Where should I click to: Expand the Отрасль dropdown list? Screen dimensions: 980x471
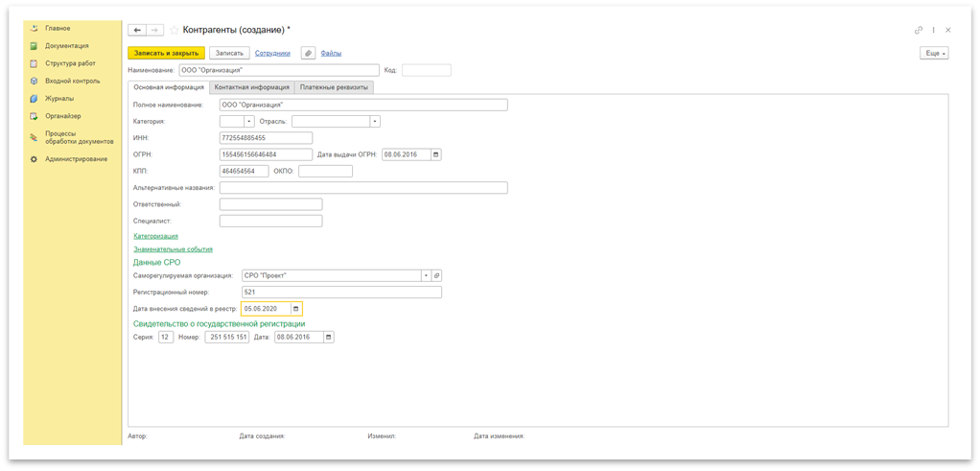(375, 122)
